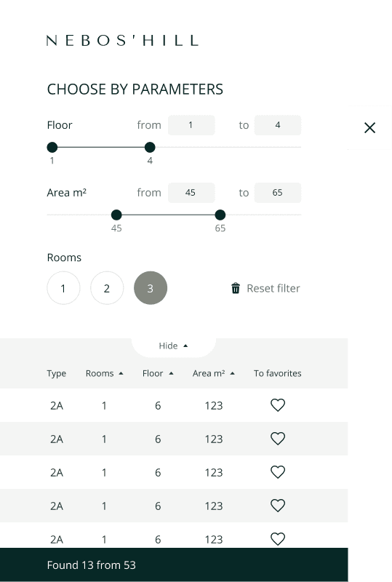Select the 1 room option
The width and height of the screenshot is (392, 582).
tap(63, 288)
